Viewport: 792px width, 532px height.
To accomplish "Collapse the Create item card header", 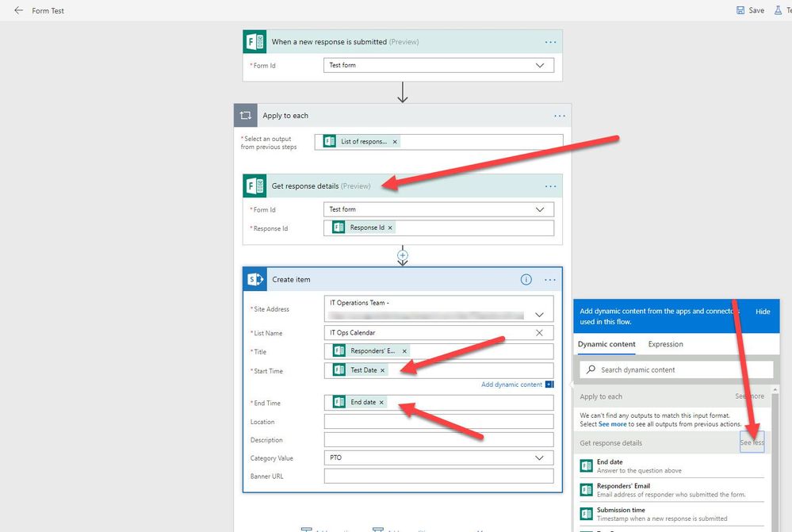I will tap(403, 279).
